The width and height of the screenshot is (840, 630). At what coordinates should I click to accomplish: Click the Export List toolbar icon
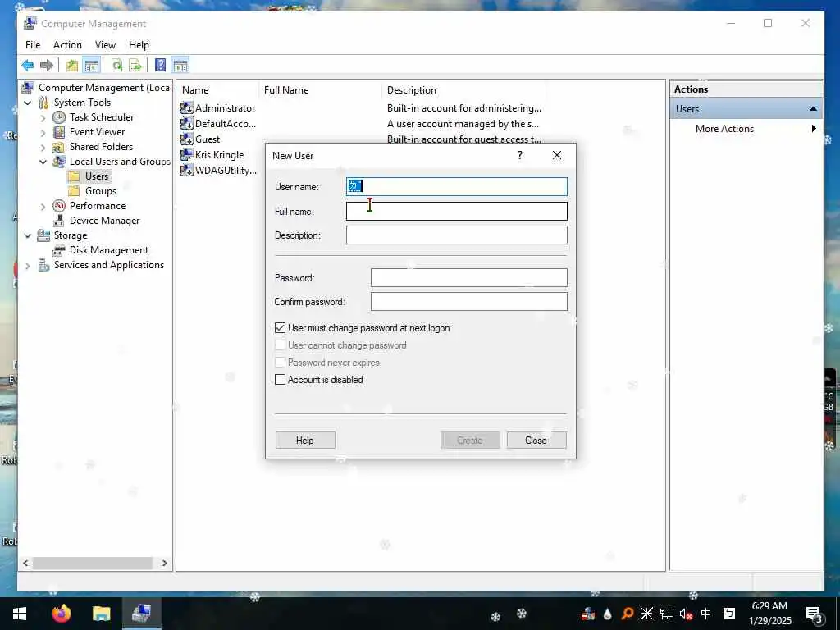tap(135, 66)
